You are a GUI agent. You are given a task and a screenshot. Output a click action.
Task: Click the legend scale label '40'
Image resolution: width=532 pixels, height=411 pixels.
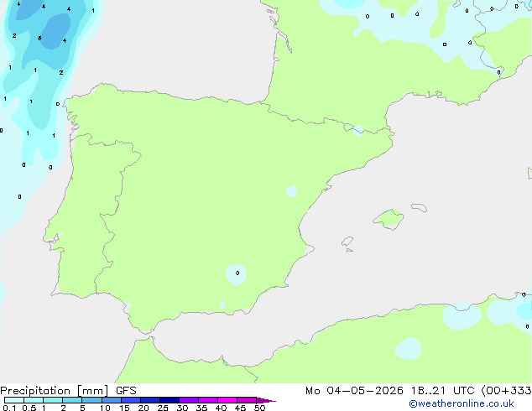221,408
